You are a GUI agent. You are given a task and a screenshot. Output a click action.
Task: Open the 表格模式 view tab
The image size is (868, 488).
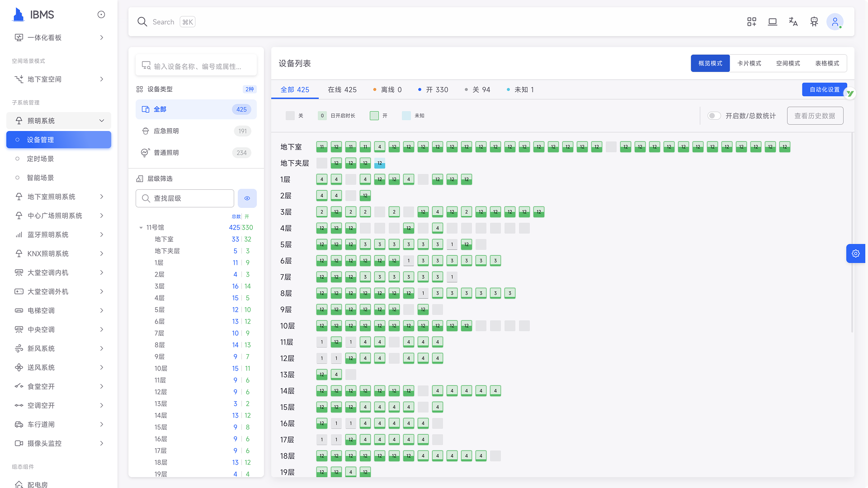(x=827, y=63)
